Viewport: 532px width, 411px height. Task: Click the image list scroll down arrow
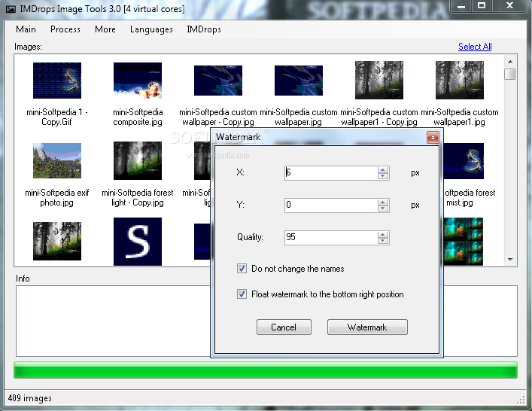tap(510, 259)
